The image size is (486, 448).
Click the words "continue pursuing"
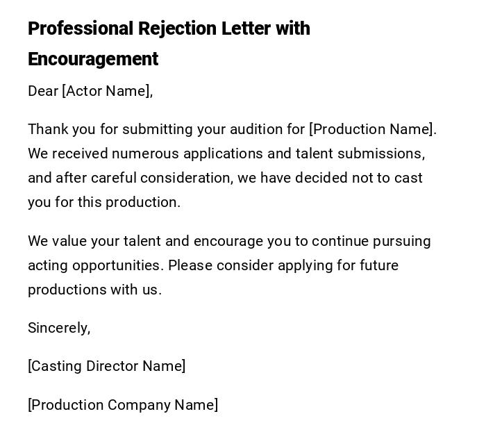coord(371,241)
